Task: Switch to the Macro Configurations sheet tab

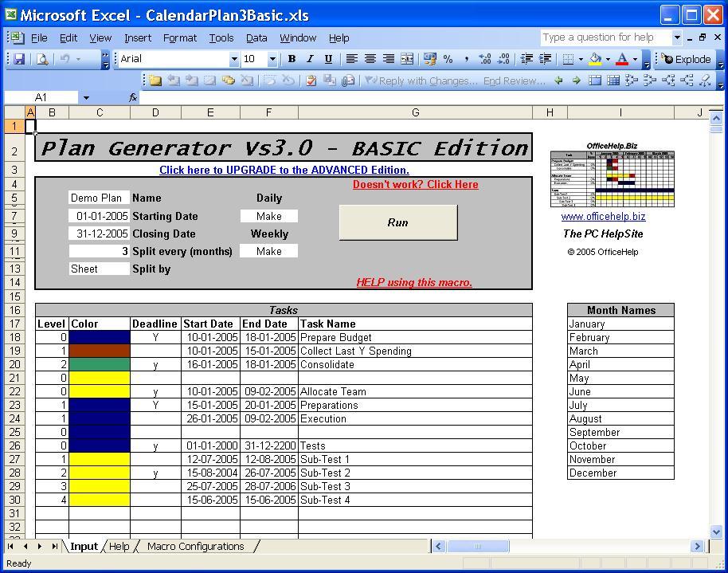Action: point(195,546)
